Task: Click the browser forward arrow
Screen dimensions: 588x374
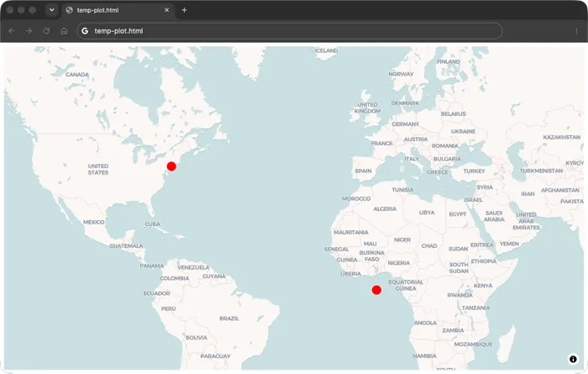Action: coord(29,31)
